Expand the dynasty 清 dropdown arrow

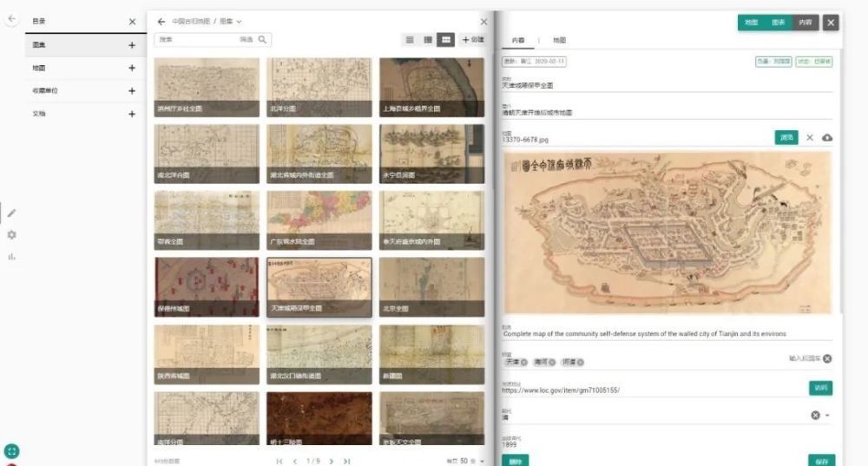[x=827, y=416]
